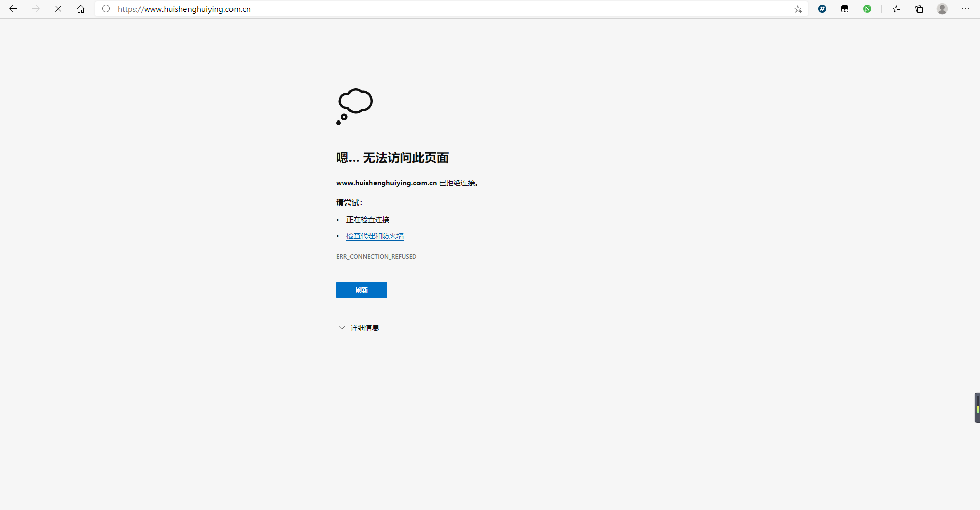The height and width of the screenshot is (510, 980).
Task: Click the 正在检查连接 suggestion text
Action: [x=368, y=220]
